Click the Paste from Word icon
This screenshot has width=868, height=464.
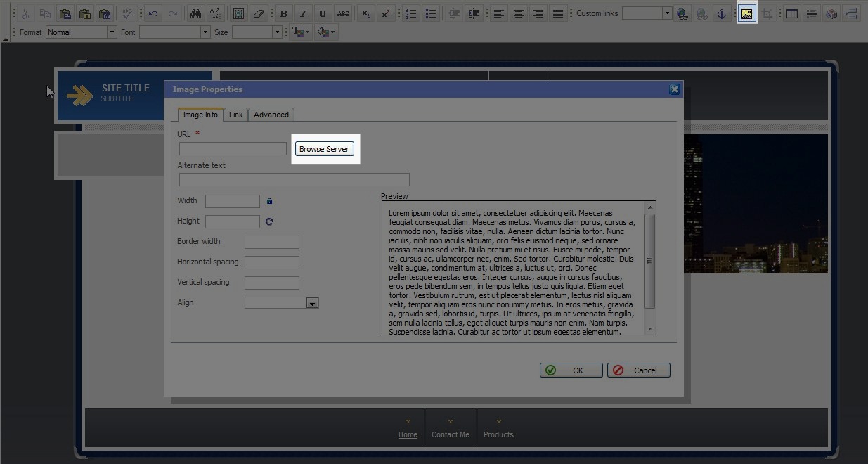(104, 13)
